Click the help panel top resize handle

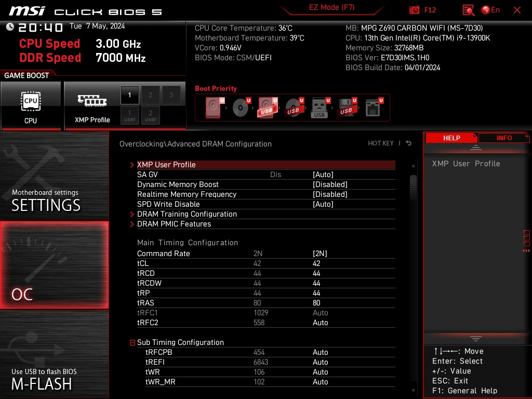476,147
